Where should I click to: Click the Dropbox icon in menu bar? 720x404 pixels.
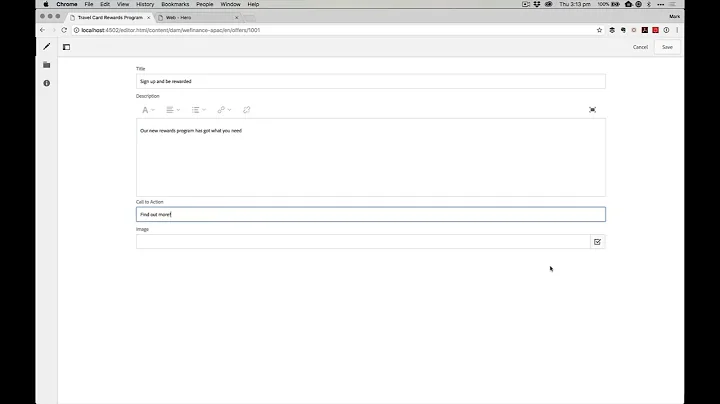(x=537, y=4)
